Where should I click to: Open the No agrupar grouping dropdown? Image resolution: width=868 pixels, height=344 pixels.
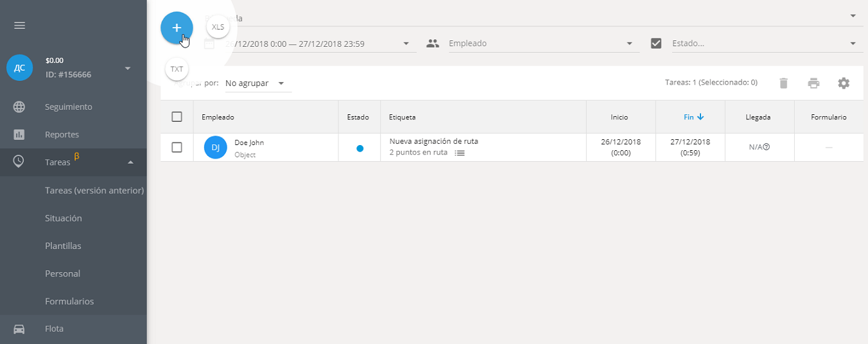point(256,83)
